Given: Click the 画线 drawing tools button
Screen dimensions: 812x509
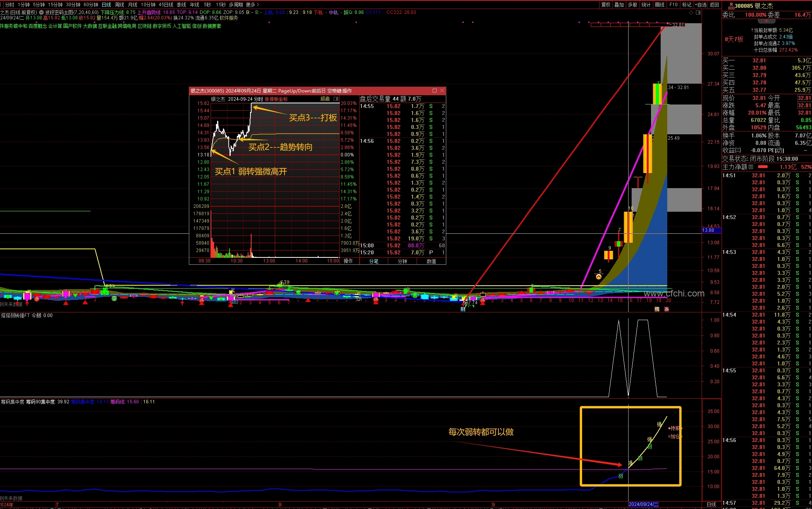Looking at the screenshot, I should coord(660,5).
